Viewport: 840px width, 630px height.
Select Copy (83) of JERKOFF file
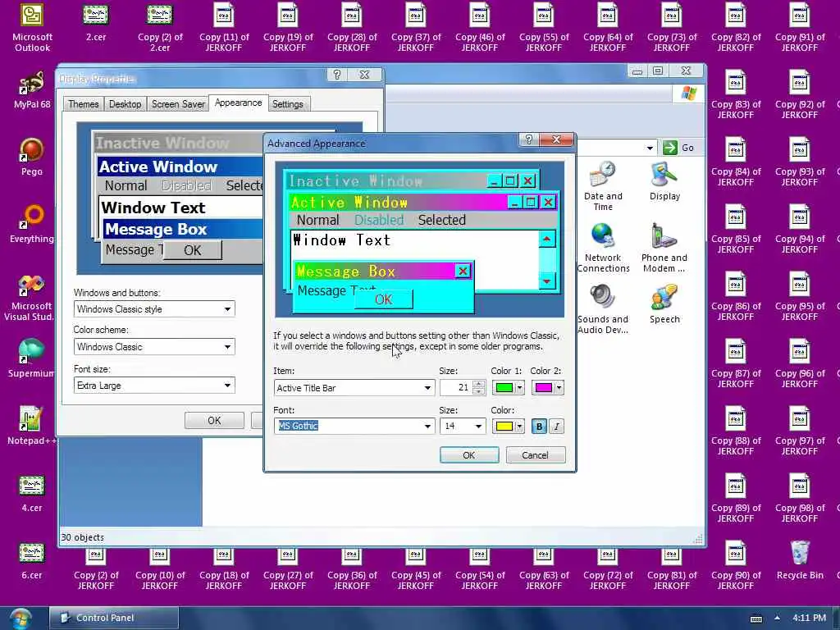(x=736, y=94)
